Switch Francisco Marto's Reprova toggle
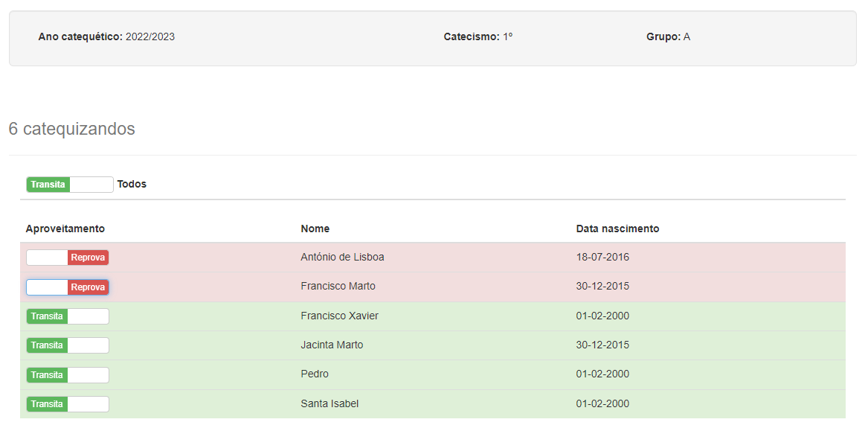Viewport: 868px width, 428px height. pos(68,287)
